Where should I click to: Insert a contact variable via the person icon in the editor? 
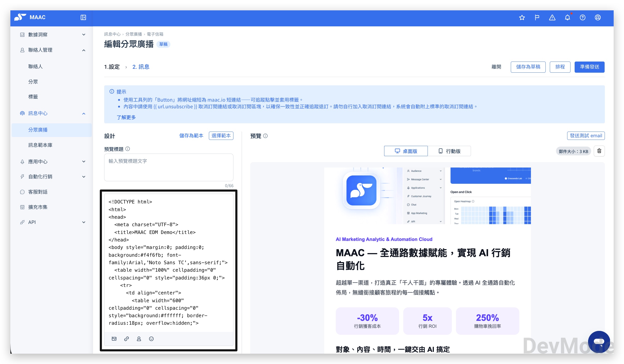(x=139, y=339)
